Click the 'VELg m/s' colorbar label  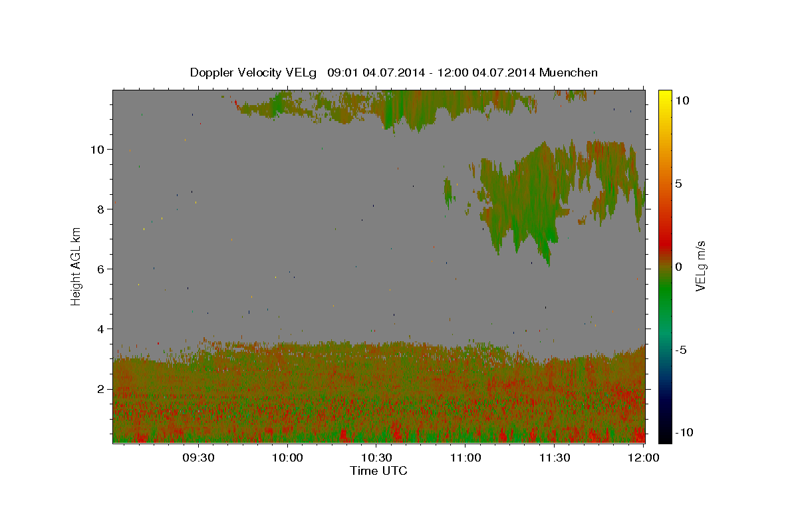coord(700,266)
